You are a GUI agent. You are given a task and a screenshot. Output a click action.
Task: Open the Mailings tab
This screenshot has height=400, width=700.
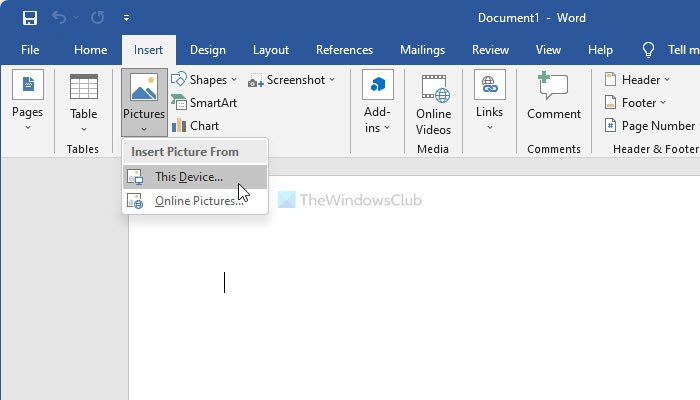click(x=422, y=50)
